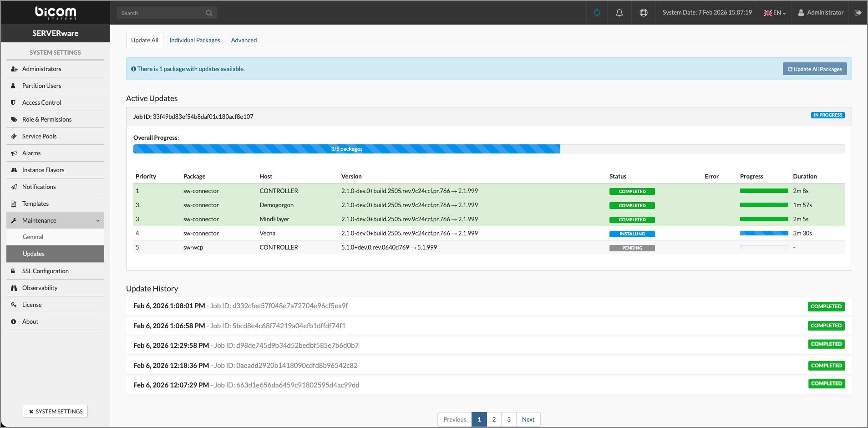This screenshot has width=868, height=428.
Task: Open the Advanced tab
Action: [x=244, y=40]
